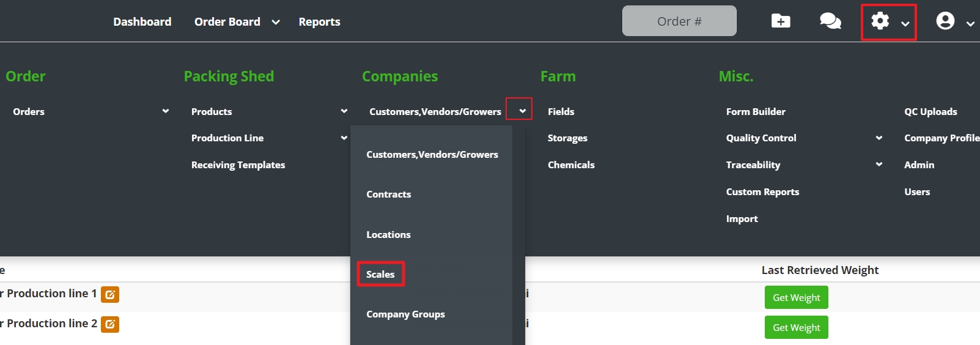Click the Order # search field
The image size is (980, 345).
(679, 21)
